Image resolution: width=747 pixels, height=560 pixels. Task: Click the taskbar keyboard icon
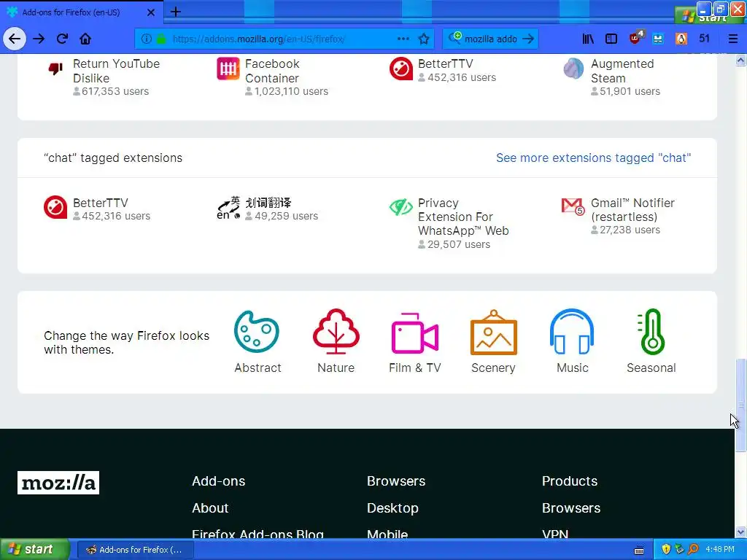pyautogui.click(x=639, y=551)
